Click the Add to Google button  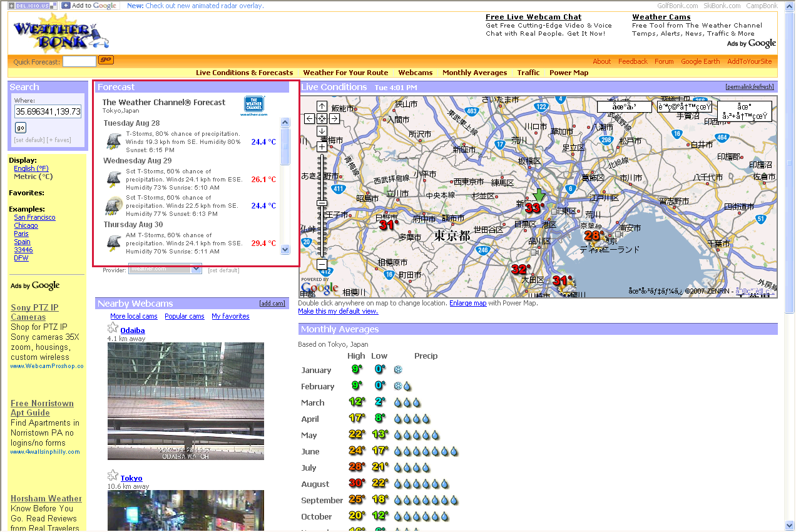90,6
